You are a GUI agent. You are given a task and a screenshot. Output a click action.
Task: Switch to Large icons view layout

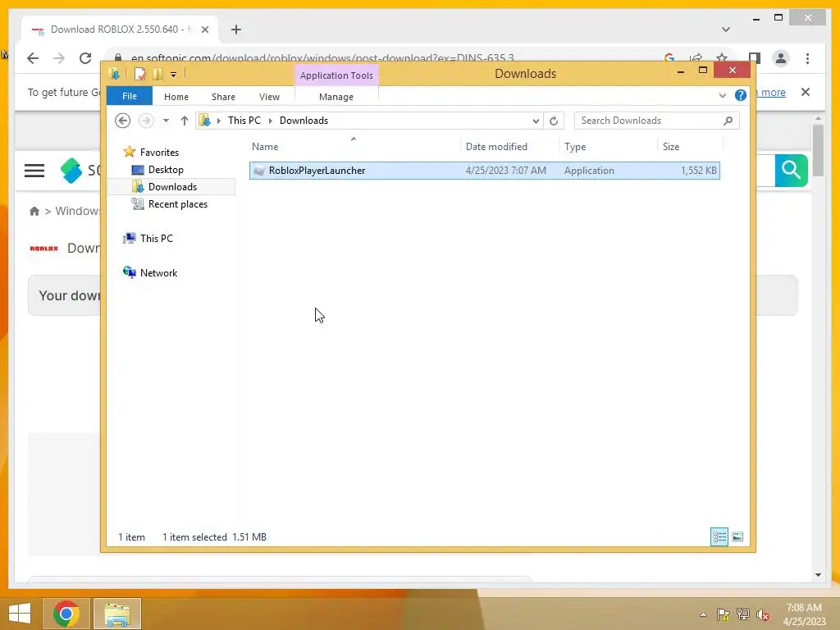(737, 536)
